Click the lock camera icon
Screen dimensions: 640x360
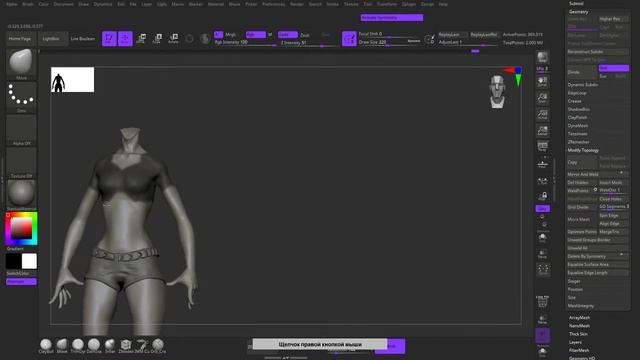(x=542, y=197)
